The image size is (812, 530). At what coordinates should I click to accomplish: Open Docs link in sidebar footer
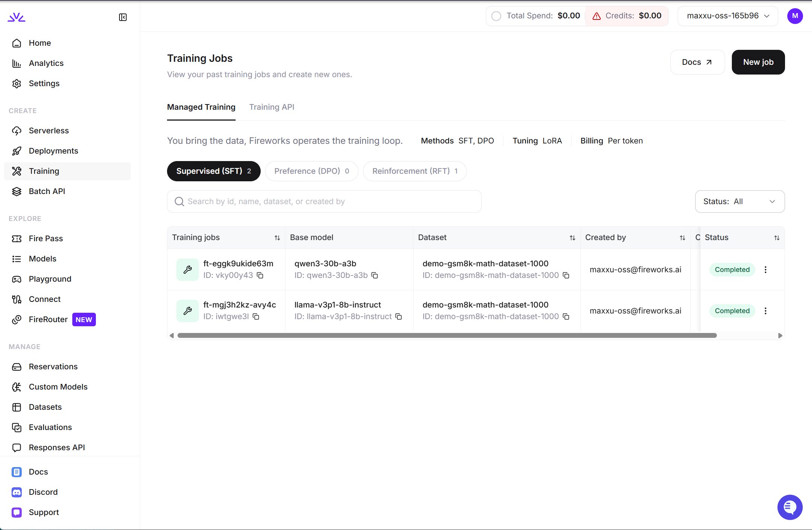tap(67, 472)
